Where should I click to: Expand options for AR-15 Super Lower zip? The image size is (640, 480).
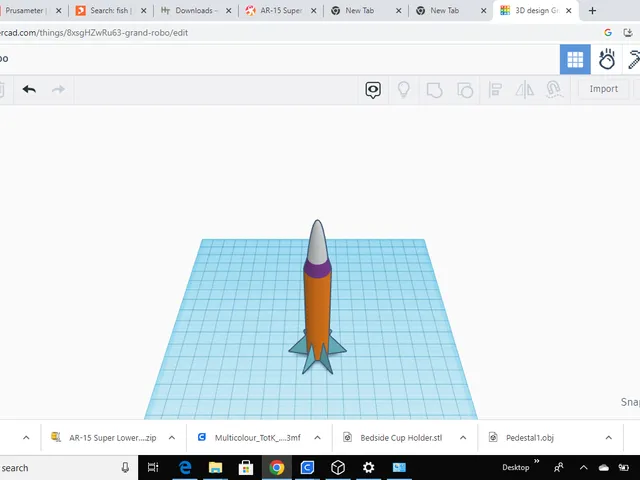point(172,438)
